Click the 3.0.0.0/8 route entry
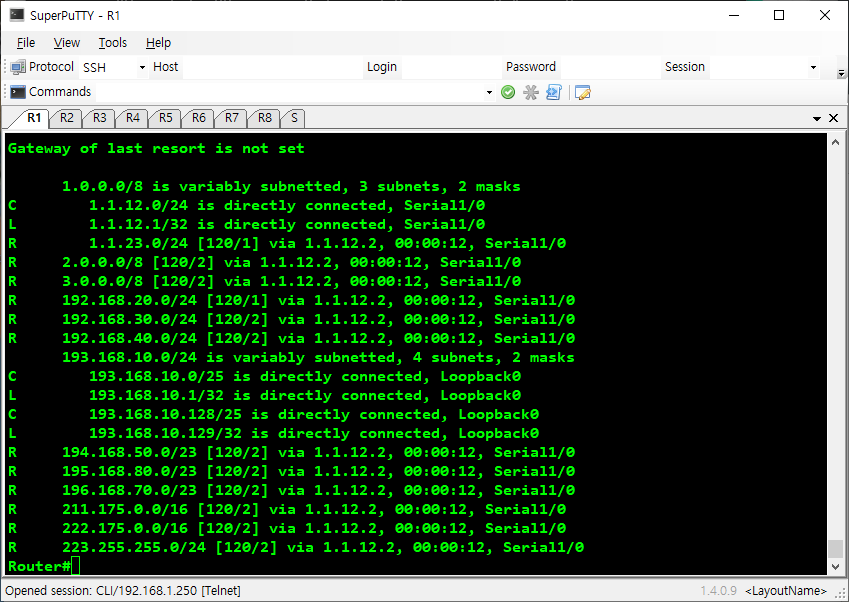Screen dimensions: 849x602 [x=264, y=281]
